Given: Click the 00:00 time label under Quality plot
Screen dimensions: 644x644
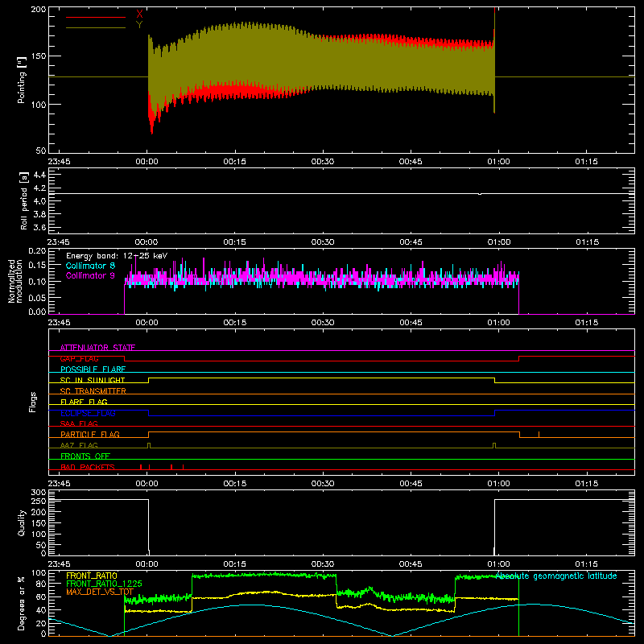Looking at the screenshot, I should coord(147,564).
